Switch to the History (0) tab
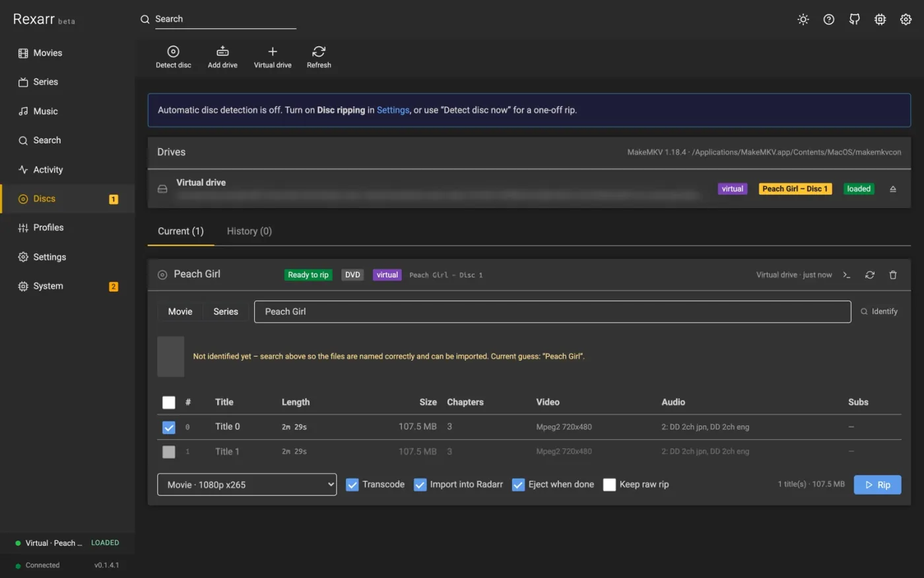This screenshot has width=924, height=578. click(x=249, y=231)
